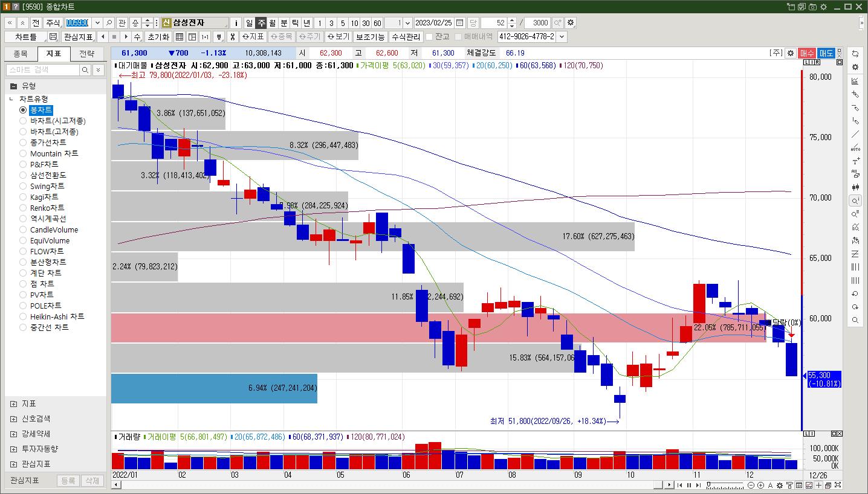The height and width of the screenshot is (494, 868).
Task: Toggle the crosshair icon below chart
Action: click(x=819, y=485)
